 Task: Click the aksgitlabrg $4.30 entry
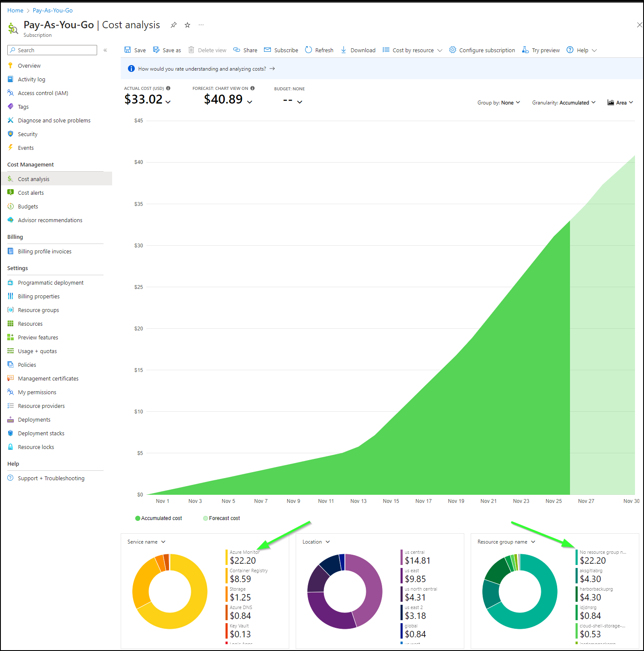(x=590, y=576)
